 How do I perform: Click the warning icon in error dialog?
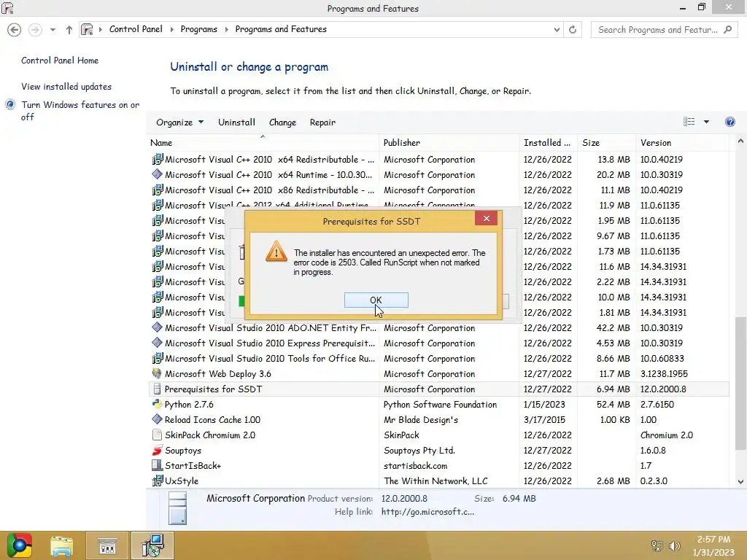tap(276, 251)
